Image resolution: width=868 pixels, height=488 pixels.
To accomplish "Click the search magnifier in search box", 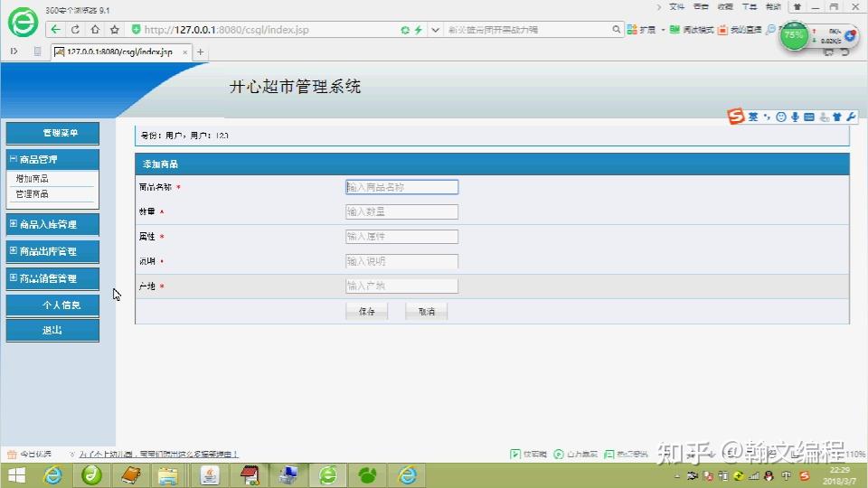I will point(616,29).
